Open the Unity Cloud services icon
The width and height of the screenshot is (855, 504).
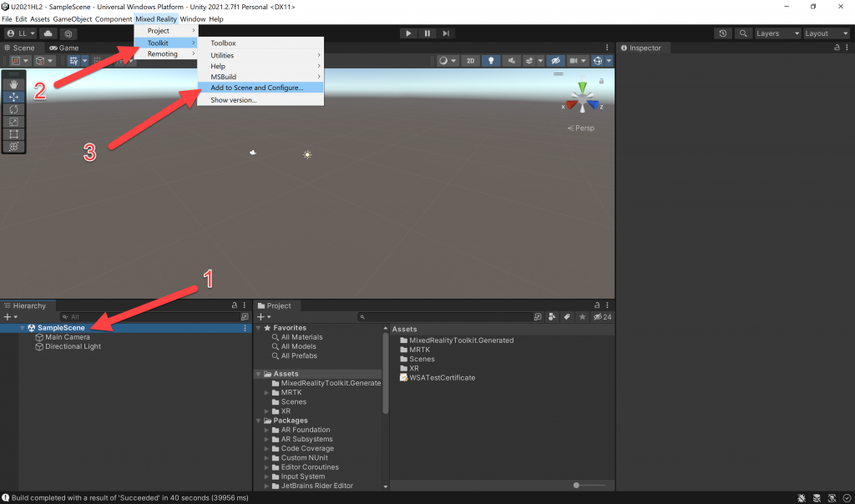[x=48, y=33]
